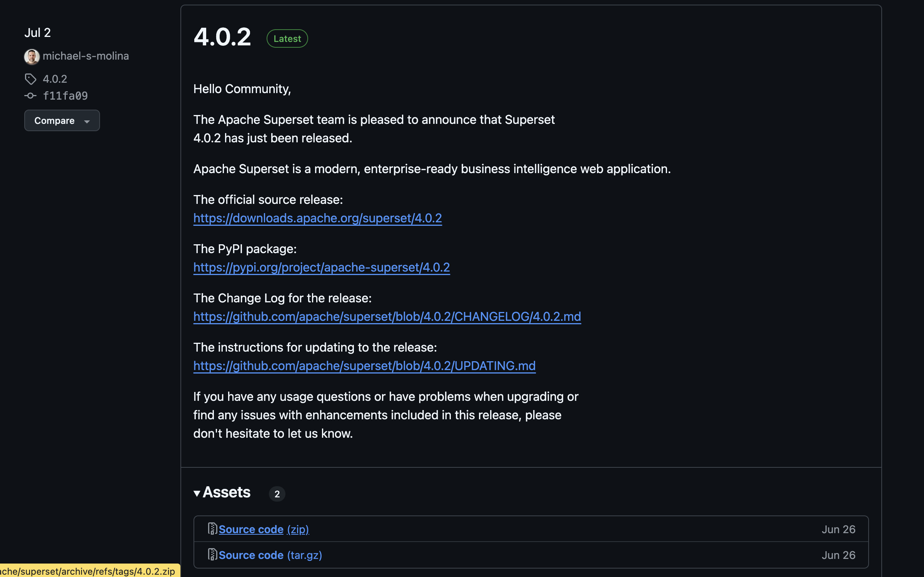The height and width of the screenshot is (577, 924).
Task: Click the 4.0.2 release title heading
Action: (222, 37)
